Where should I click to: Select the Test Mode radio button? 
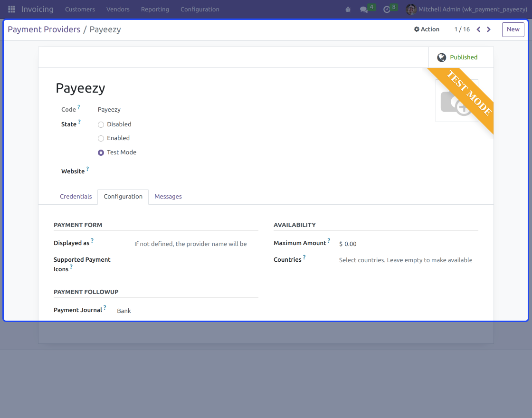[101, 152]
